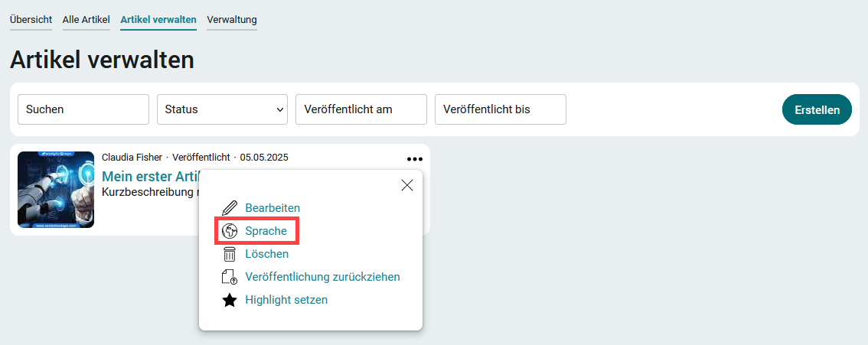Open the Alle Artikel tab
This screenshot has height=345, width=868.
(x=86, y=20)
